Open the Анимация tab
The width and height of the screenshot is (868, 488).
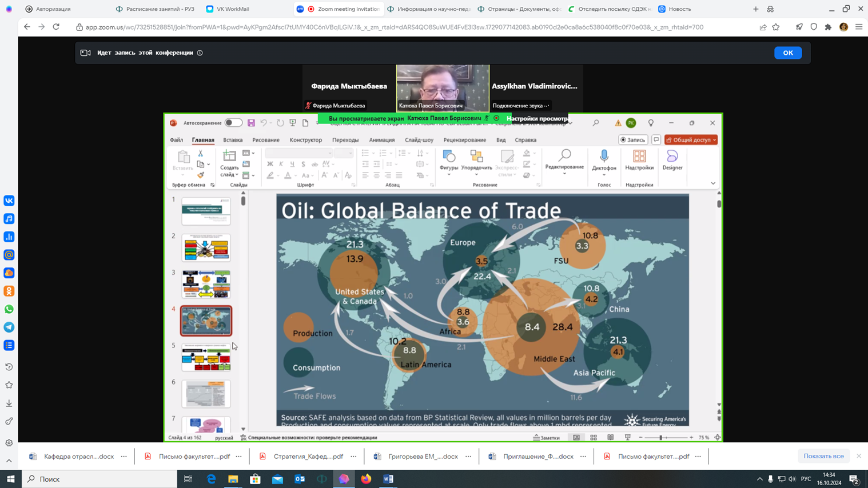tap(382, 140)
